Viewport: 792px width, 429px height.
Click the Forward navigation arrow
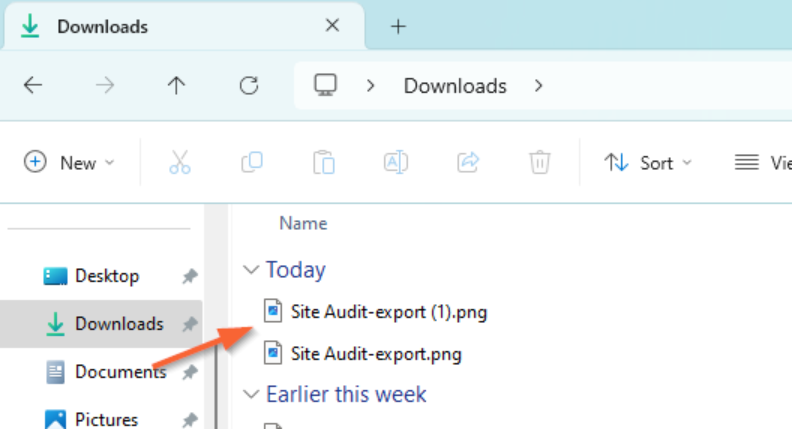[105, 85]
